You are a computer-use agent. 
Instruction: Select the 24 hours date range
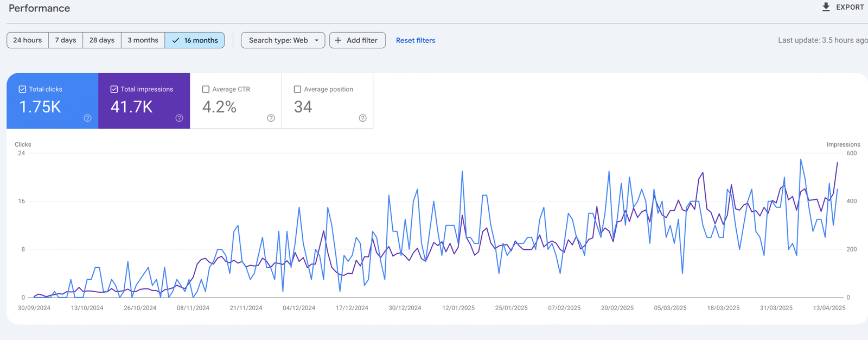pyautogui.click(x=28, y=40)
